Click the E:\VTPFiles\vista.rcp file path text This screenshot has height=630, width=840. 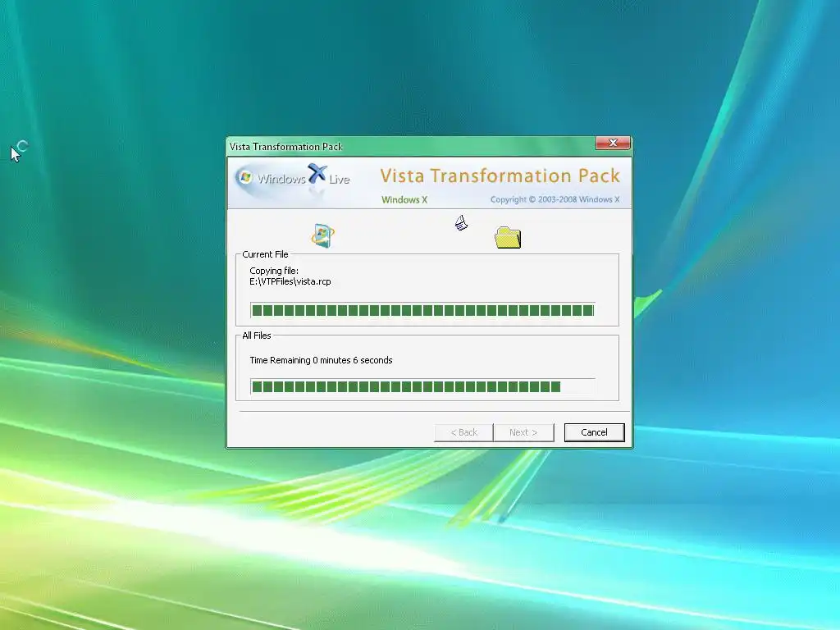click(290, 282)
